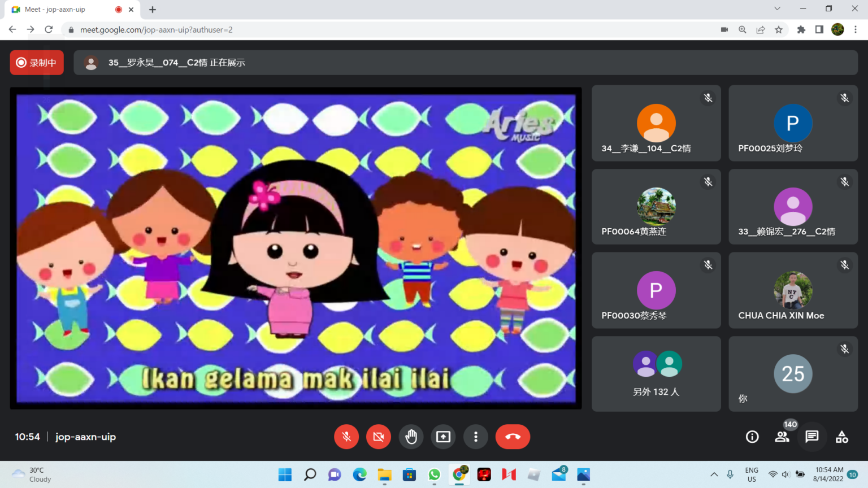
Task: Open more options three-dot menu in Meet
Action: point(476,437)
